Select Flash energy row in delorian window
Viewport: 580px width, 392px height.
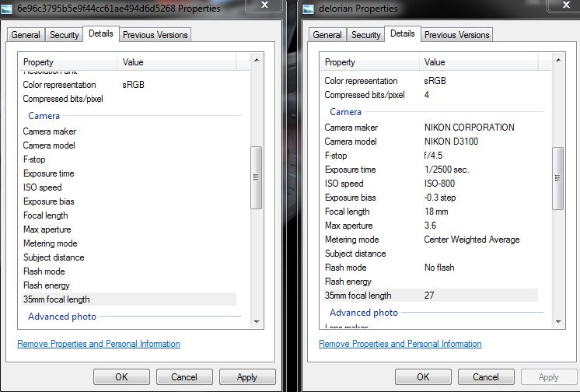431,282
